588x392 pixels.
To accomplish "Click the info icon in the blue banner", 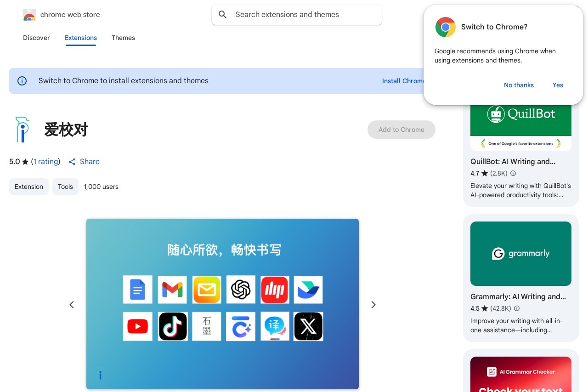I will point(22,81).
